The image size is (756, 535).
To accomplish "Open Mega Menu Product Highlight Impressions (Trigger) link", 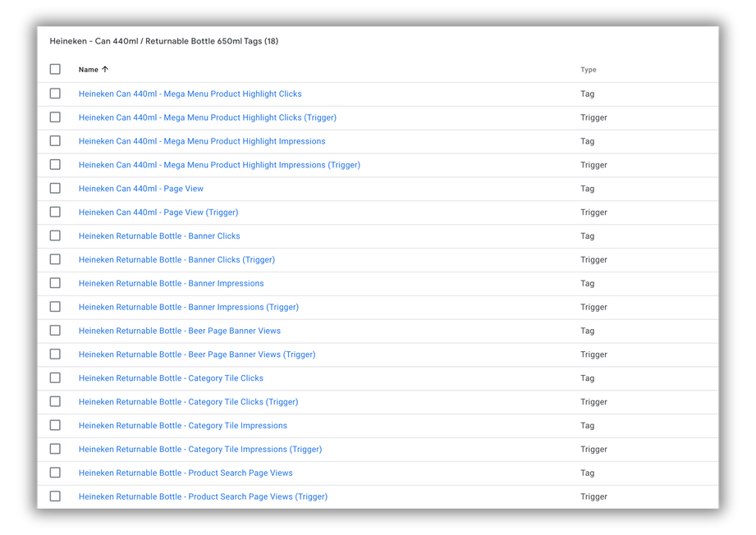I will pyautogui.click(x=219, y=165).
